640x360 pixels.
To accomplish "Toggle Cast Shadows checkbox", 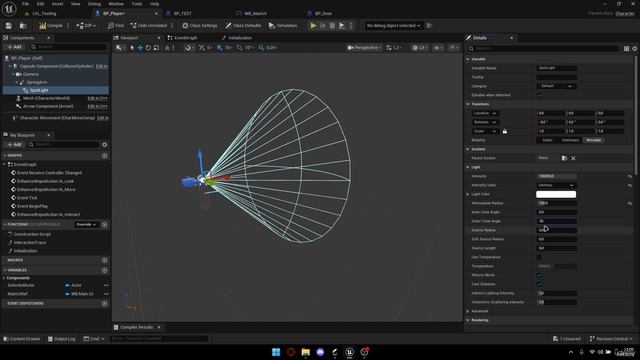I will coord(539,284).
